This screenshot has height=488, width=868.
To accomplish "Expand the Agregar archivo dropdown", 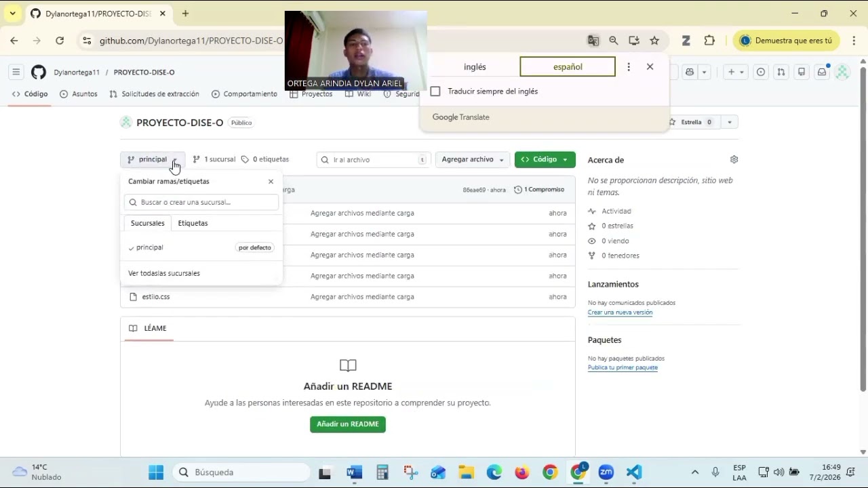I will 473,159.
